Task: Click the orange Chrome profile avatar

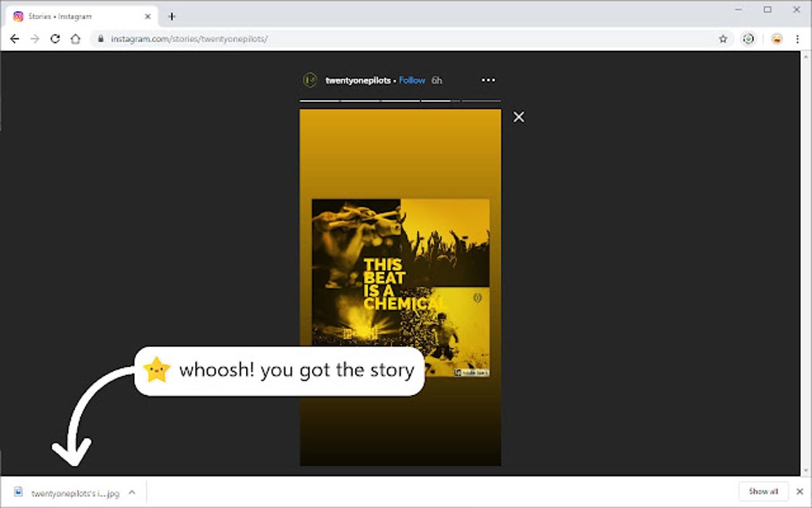Action: click(x=775, y=37)
